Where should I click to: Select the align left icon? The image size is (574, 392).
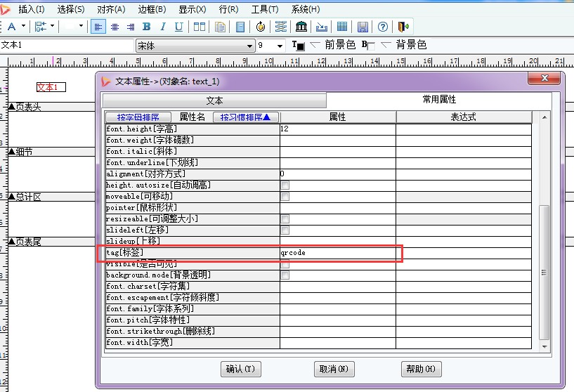98,27
